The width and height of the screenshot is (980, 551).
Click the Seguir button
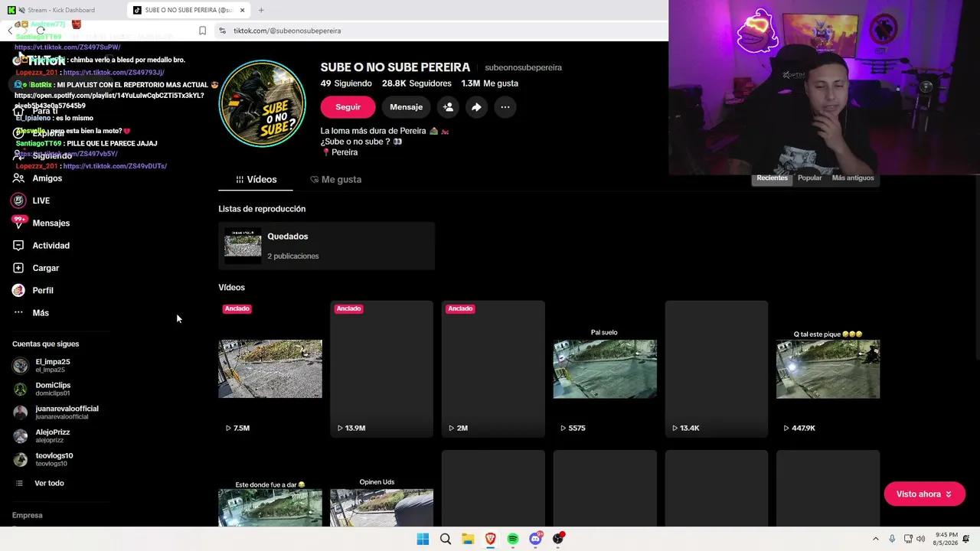[x=348, y=107]
